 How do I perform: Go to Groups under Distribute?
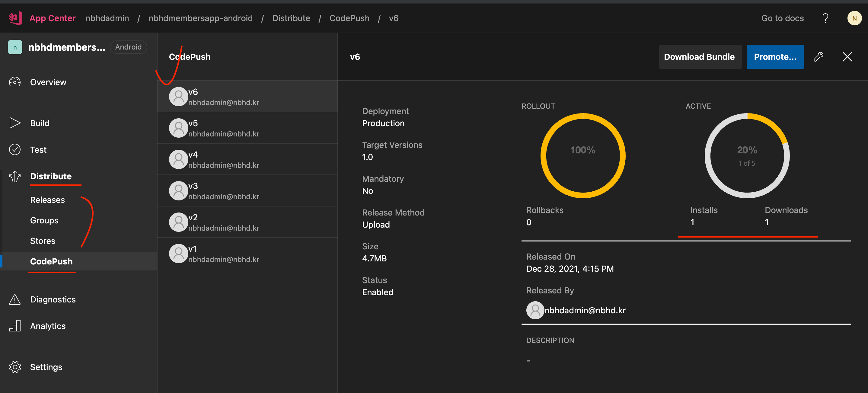pos(44,220)
